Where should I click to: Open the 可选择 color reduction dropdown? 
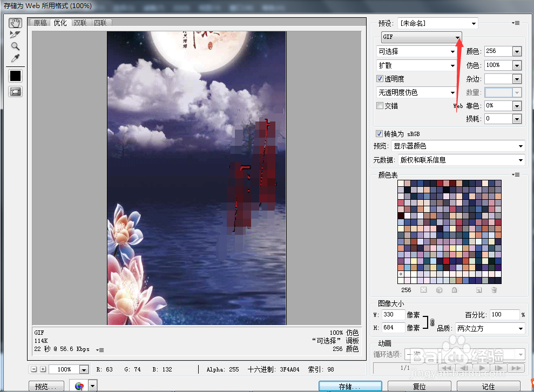click(416, 51)
